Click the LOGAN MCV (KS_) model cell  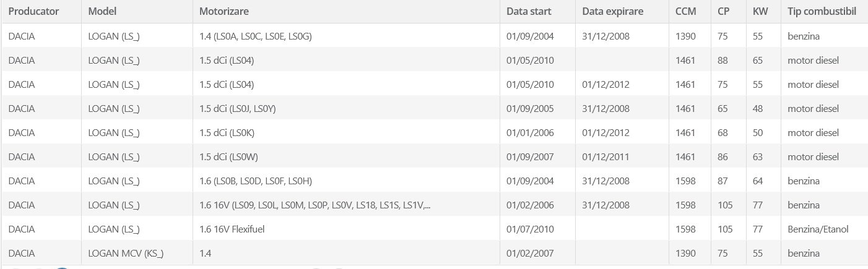pos(137,253)
